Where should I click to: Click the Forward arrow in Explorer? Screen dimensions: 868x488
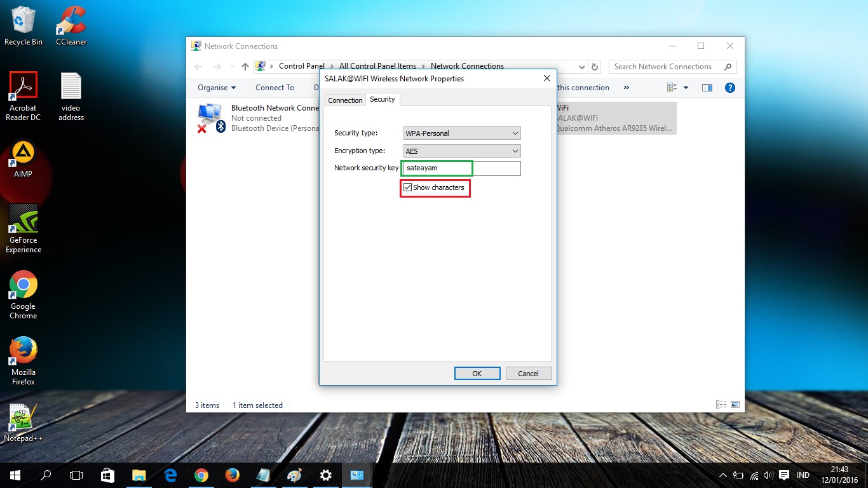coord(217,67)
